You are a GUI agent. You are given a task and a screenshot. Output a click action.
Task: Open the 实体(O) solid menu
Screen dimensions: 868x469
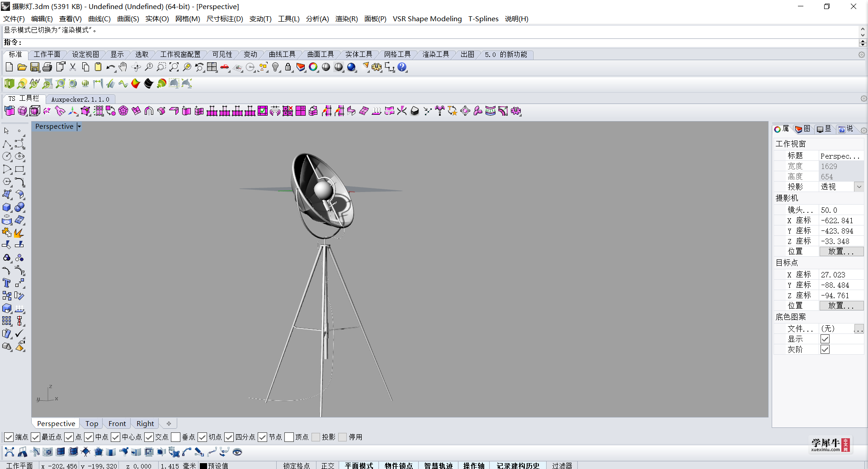click(x=157, y=19)
